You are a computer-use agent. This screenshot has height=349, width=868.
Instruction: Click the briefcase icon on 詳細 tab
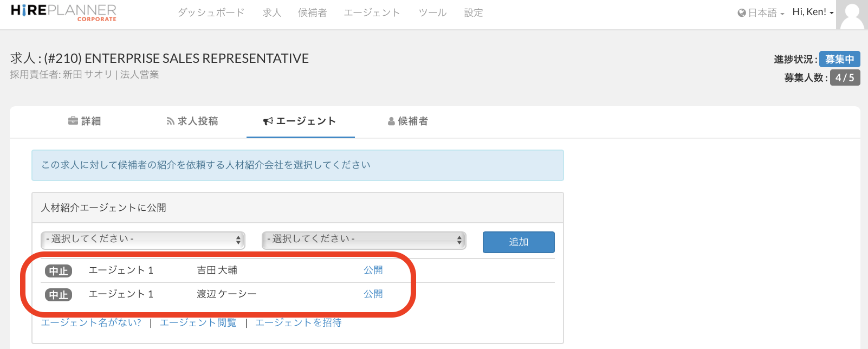coord(73,121)
